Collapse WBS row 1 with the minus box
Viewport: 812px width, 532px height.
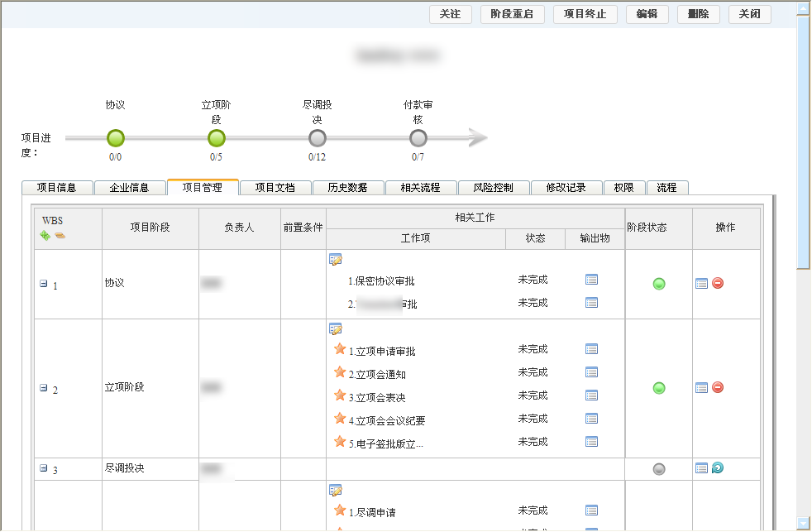pos(42,282)
